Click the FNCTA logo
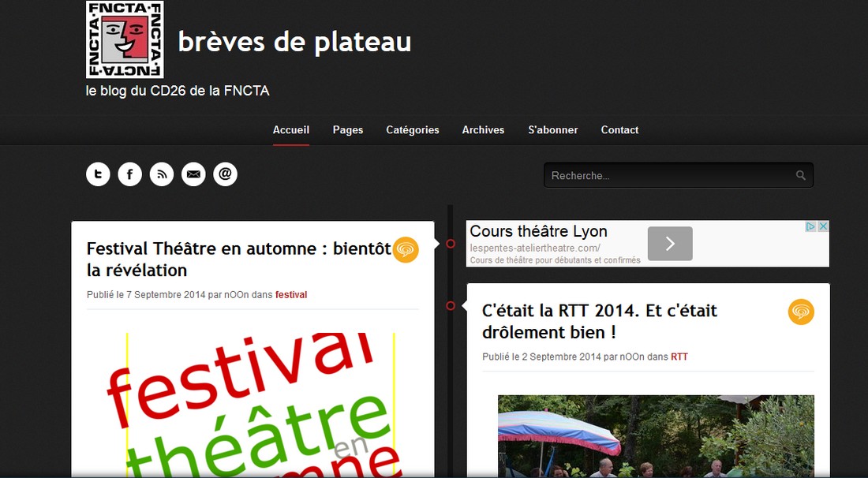868x478 pixels. click(x=125, y=39)
